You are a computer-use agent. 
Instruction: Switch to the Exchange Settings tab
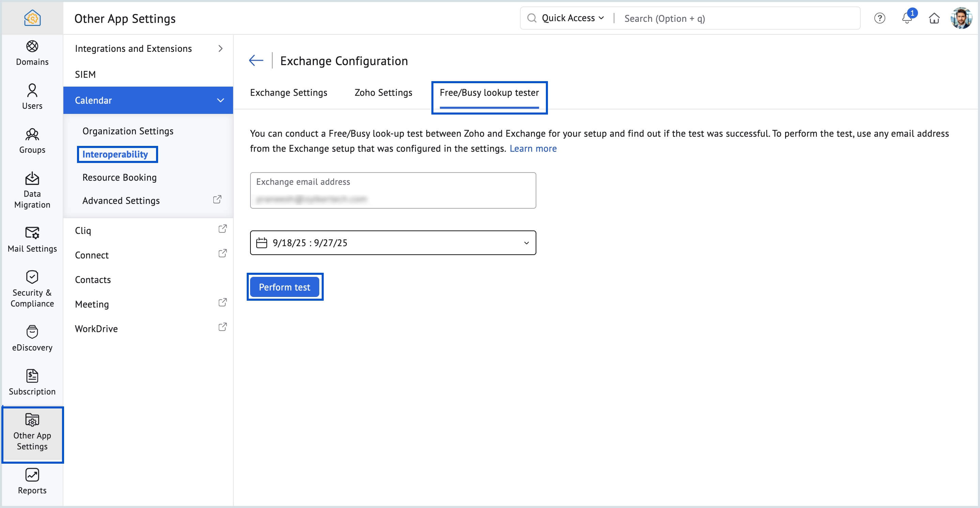pos(288,93)
